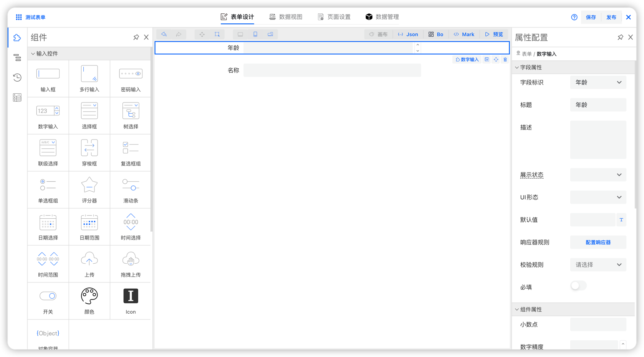This screenshot has width=644, height=357.
Task: Switch to desktop device preview
Action: point(240,34)
